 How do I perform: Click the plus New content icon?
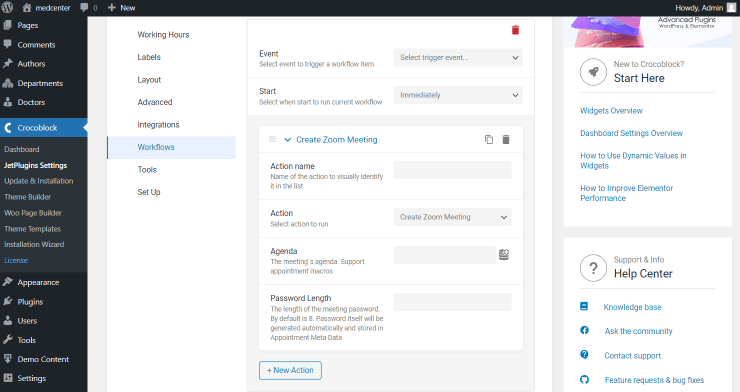(x=112, y=8)
